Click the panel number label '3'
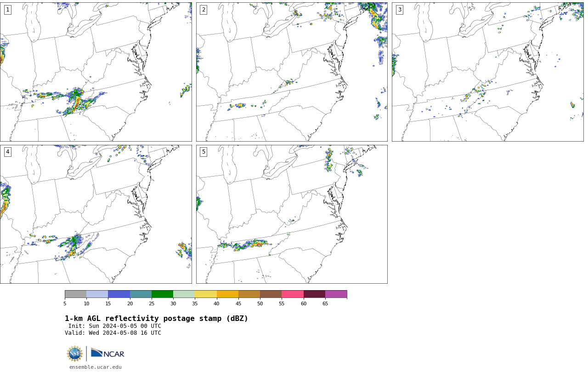Screen dimensions: 588x372 pos(399,10)
